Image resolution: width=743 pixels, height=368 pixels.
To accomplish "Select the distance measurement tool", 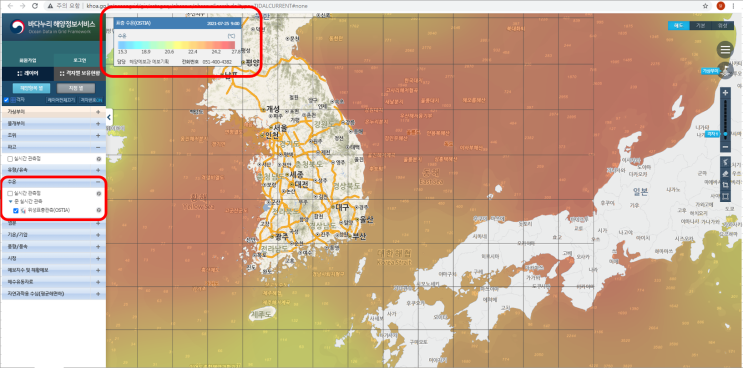I will (x=725, y=163).
